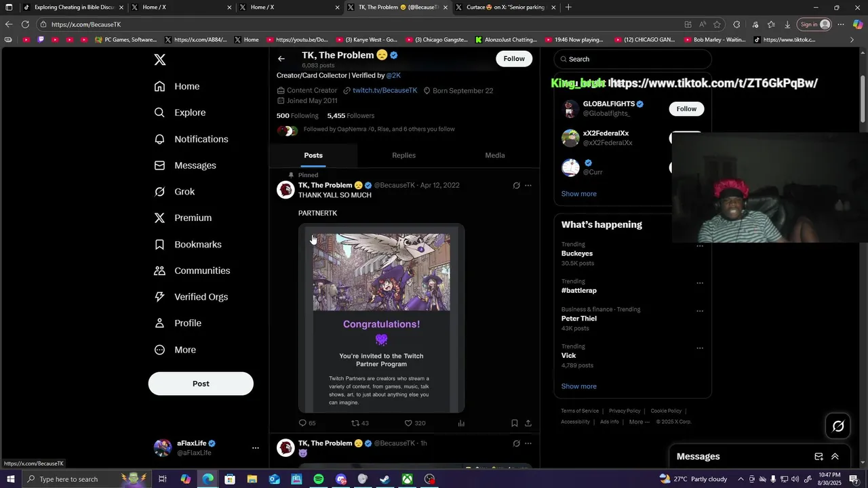868x488 pixels.
Task: Click the Post button
Action: pos(201,384)
